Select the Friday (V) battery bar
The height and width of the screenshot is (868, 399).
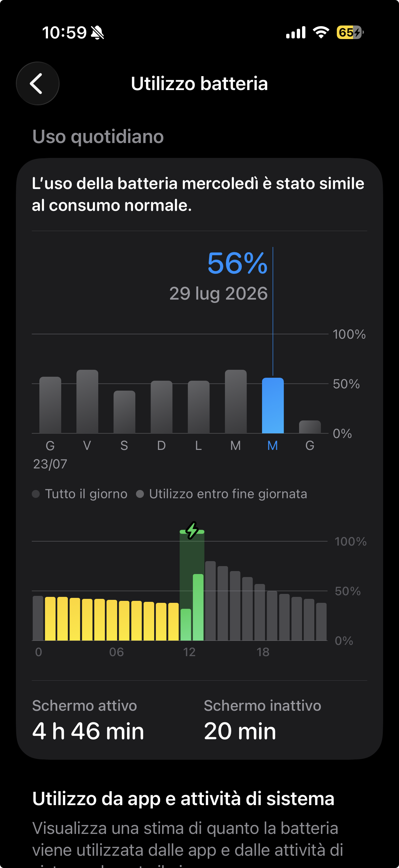pyautogui.click(x=87, y=401)
